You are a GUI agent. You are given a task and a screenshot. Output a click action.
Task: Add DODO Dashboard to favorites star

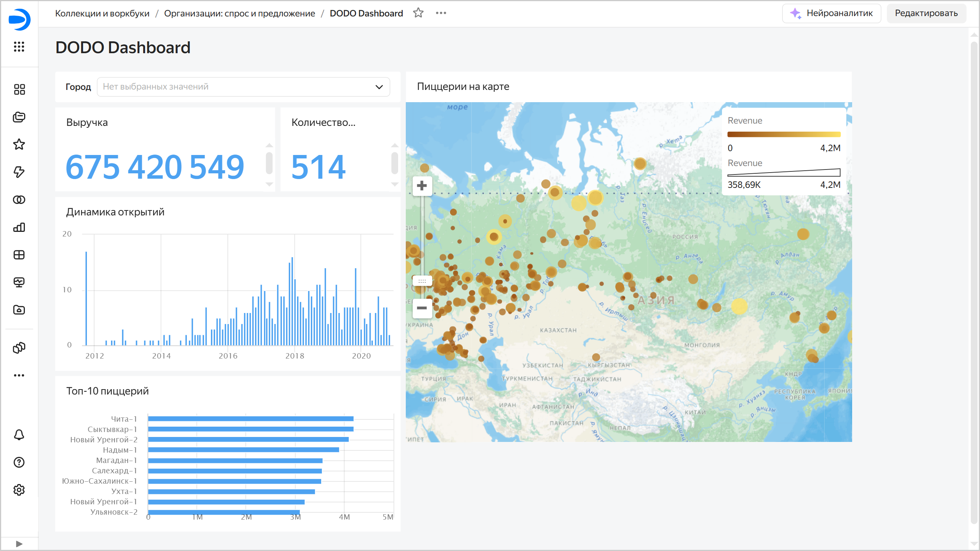coord(418,13)
